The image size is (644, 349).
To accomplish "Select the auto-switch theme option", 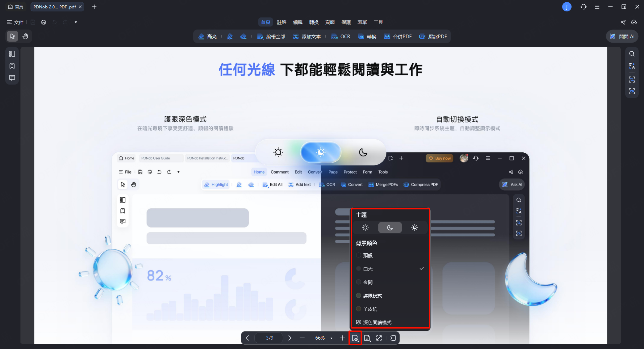I will click(x=415, y=228).
